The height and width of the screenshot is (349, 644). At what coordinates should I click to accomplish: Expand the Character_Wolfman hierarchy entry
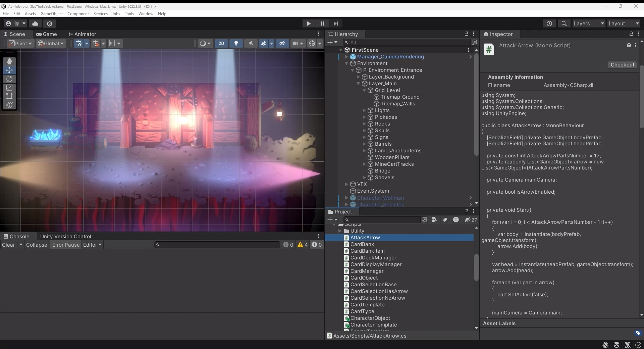(x=346, y=198)
